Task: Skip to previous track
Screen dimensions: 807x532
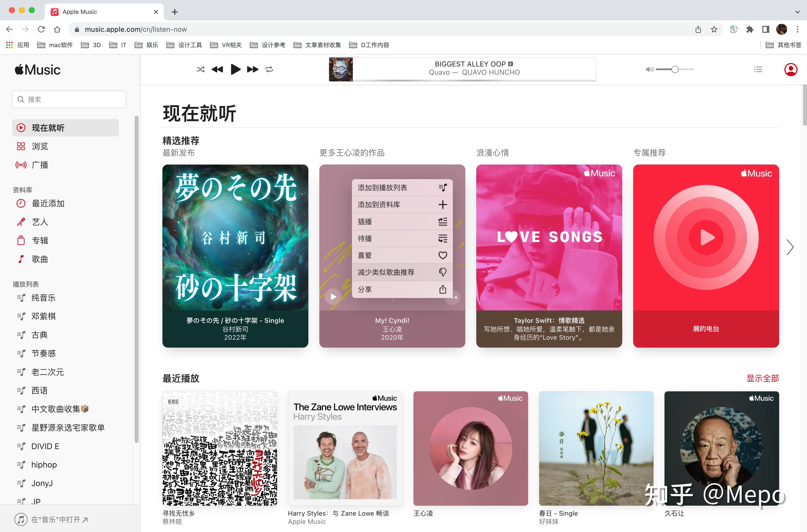Action: 217,69
